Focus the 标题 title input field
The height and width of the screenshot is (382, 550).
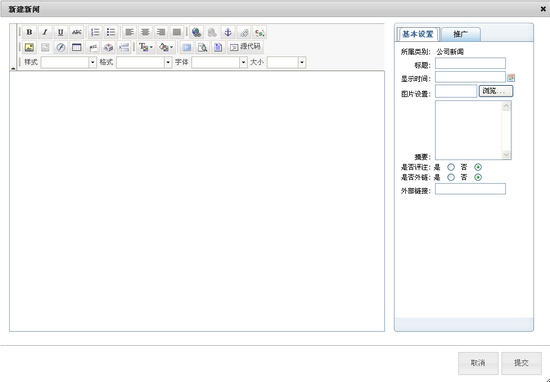pyautogui.click(x=470, y=63)
